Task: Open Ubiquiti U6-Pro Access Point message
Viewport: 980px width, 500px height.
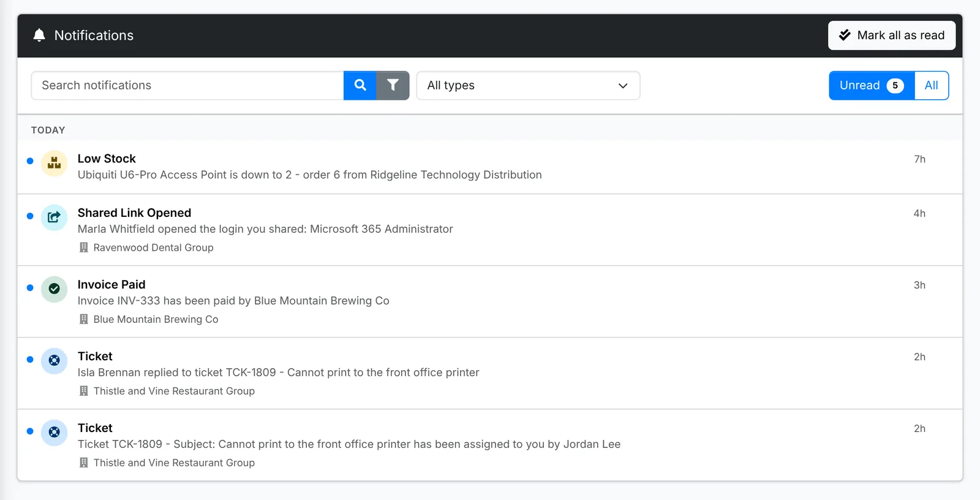Action: click(x=309, y=175)
